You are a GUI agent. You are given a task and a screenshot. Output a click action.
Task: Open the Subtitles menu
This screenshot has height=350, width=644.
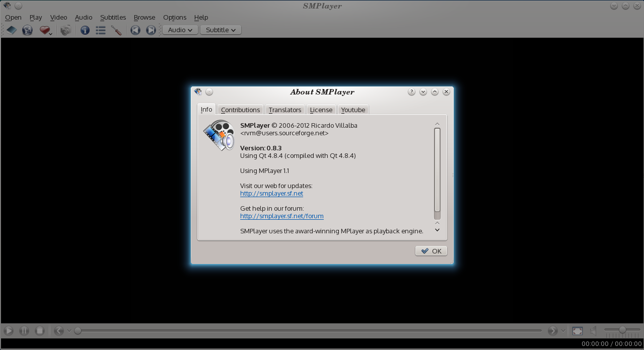click(113, 17)
